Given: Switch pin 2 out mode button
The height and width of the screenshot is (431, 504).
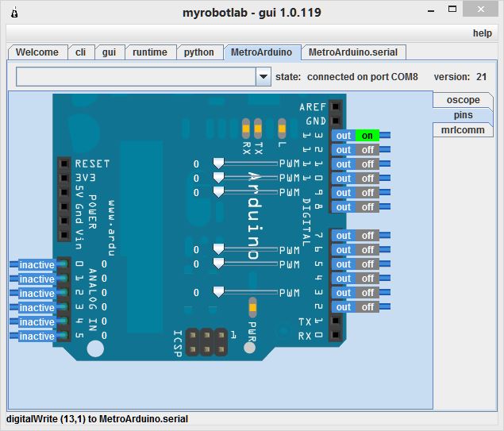Looking at the screenshot, I should pyautogui.click(x=344, y=307).
